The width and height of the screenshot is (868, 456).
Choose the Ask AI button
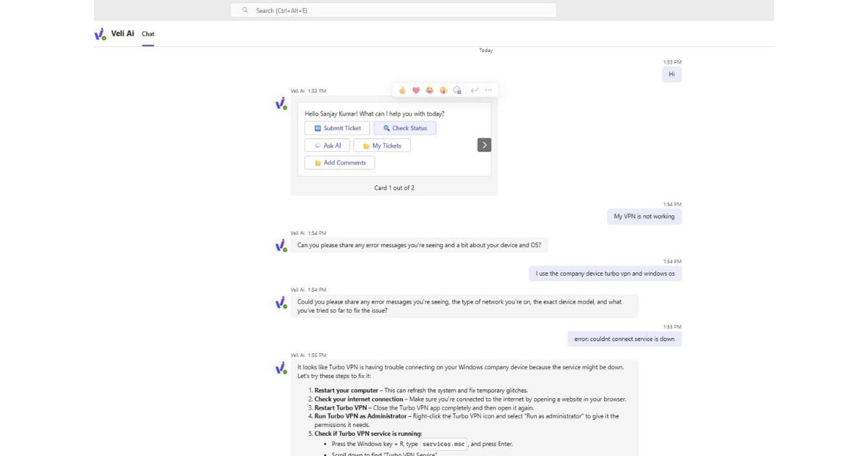[x=327, y=145]
